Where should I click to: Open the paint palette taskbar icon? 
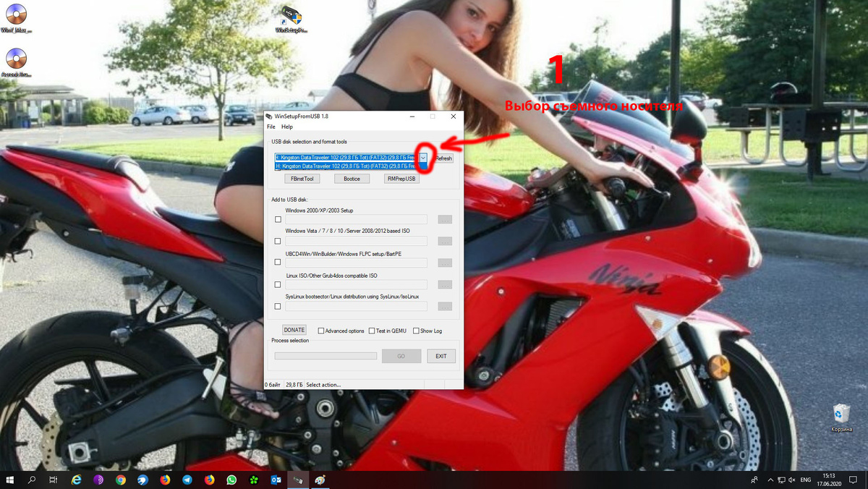pos(320,480)
